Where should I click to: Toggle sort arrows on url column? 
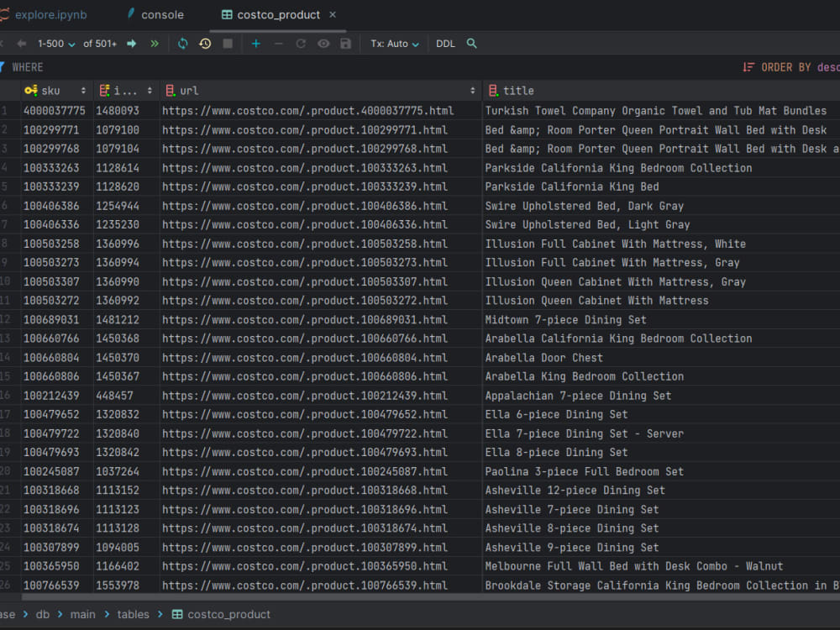pyautogui.click(x=472, y=91)
